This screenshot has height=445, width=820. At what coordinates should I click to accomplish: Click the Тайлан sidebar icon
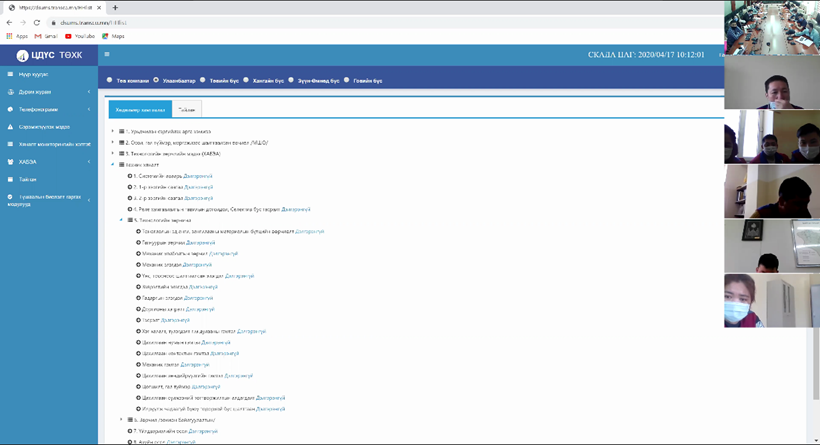click(11, 179)
